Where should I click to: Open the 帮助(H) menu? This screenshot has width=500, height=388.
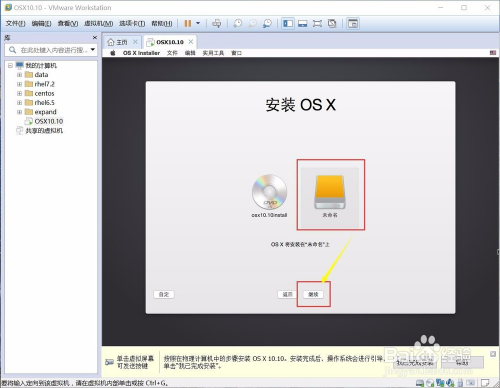(162, 23)
